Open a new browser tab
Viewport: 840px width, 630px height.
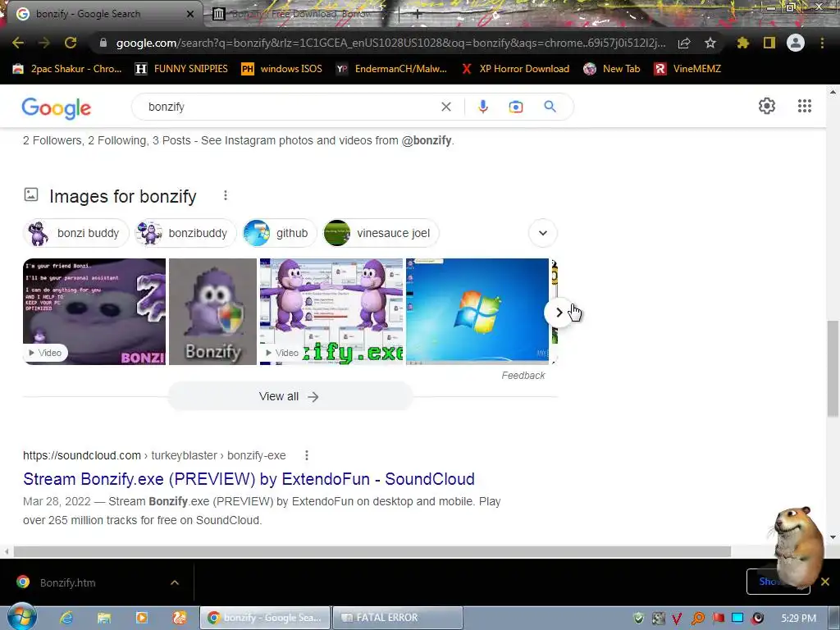point(417,15)
